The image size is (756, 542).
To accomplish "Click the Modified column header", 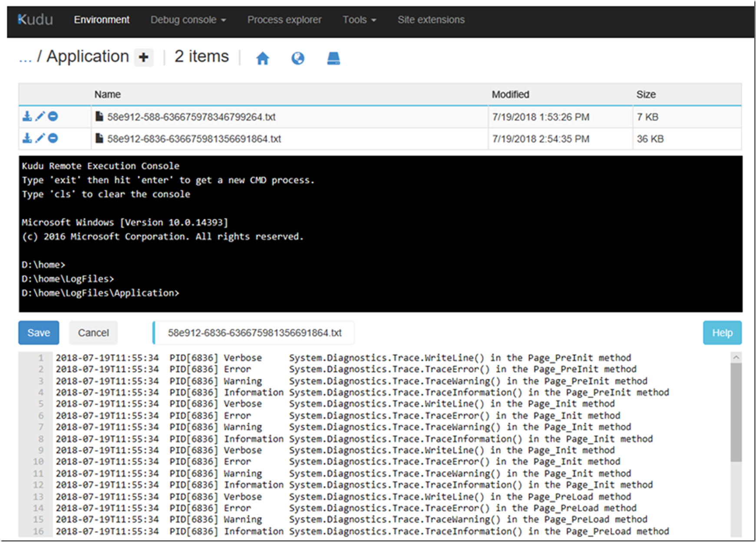I will 511,94.
